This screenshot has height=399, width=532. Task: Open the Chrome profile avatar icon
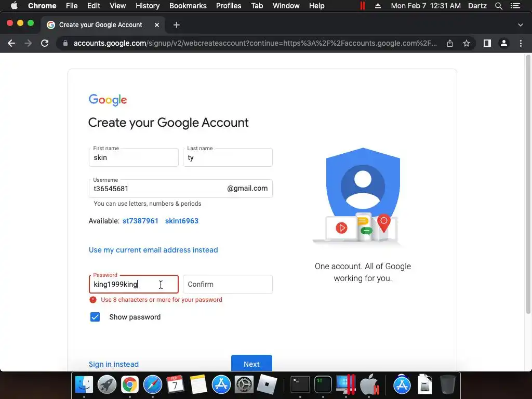tap(504, 43)
